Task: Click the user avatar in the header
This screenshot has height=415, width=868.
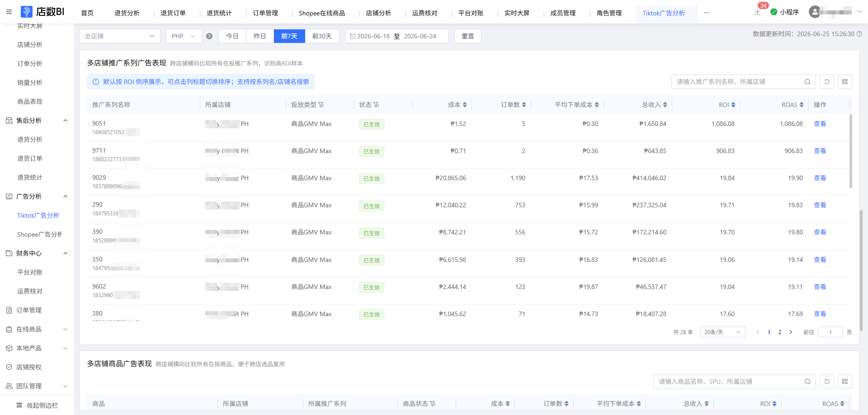Action: point(815,12)
